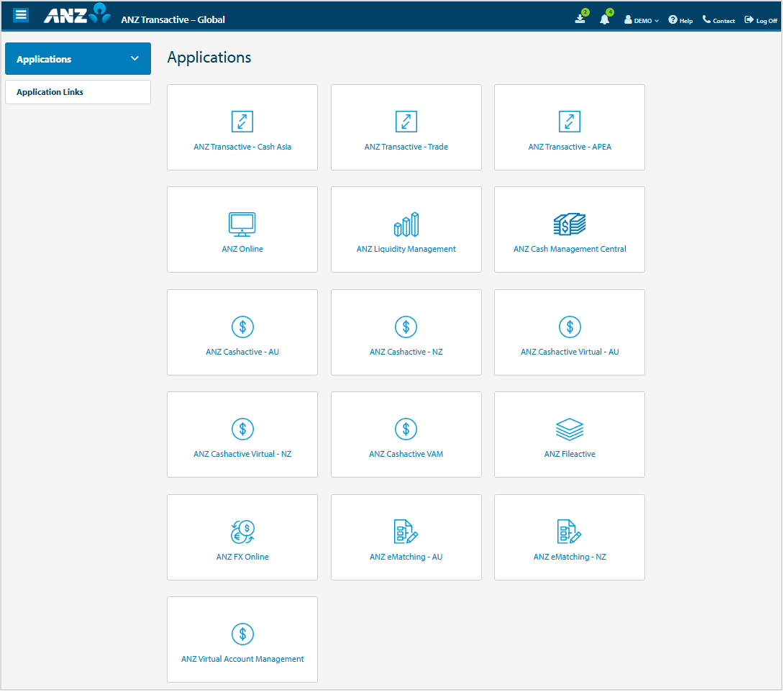The width and height of the screenshot is (784, 692).
Task: Collapse the Applications sidebar chevron
Action: 135,59
